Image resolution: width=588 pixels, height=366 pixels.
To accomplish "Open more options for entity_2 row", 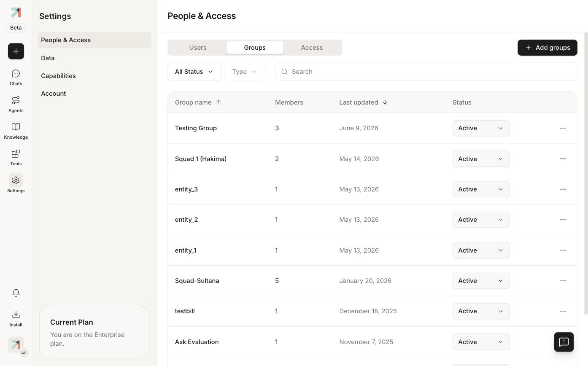I will (x=563, y=220).
